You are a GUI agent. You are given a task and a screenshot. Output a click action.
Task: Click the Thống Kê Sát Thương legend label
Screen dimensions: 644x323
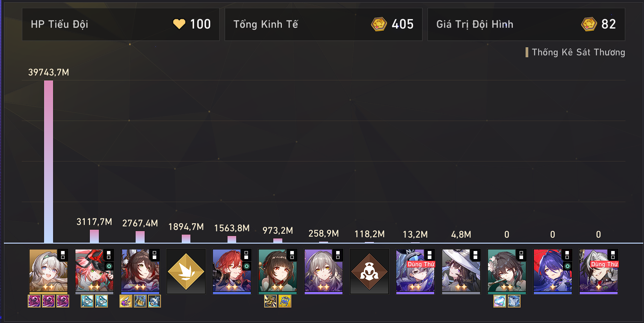point(578,52)
